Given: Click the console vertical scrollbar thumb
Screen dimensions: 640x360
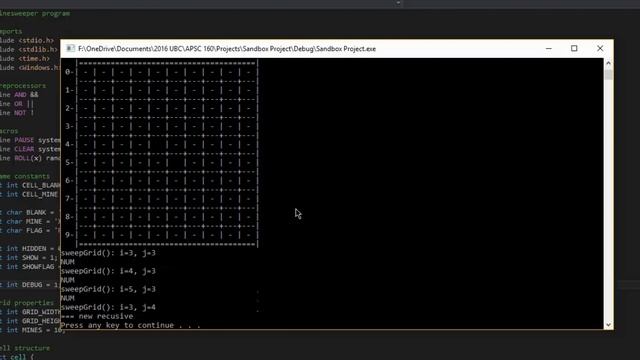Looking at the screenshot, I should 608,74.
